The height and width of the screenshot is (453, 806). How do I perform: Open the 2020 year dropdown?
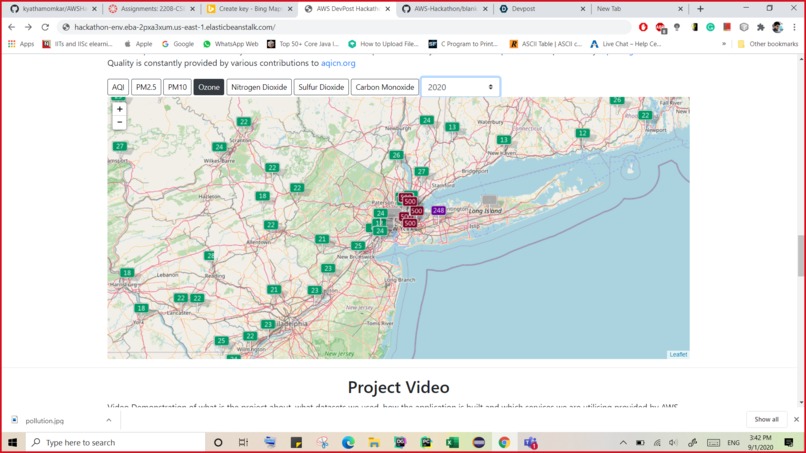click(x=460, y=87)
